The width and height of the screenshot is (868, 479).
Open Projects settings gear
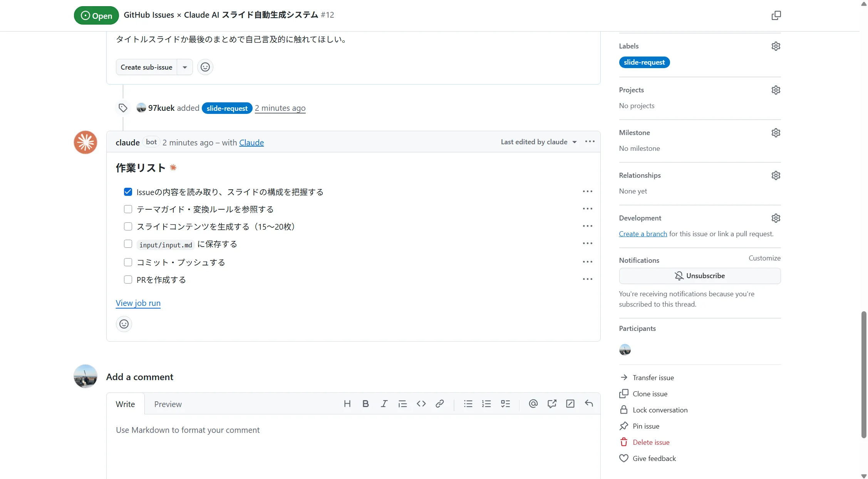click(776, 90)
